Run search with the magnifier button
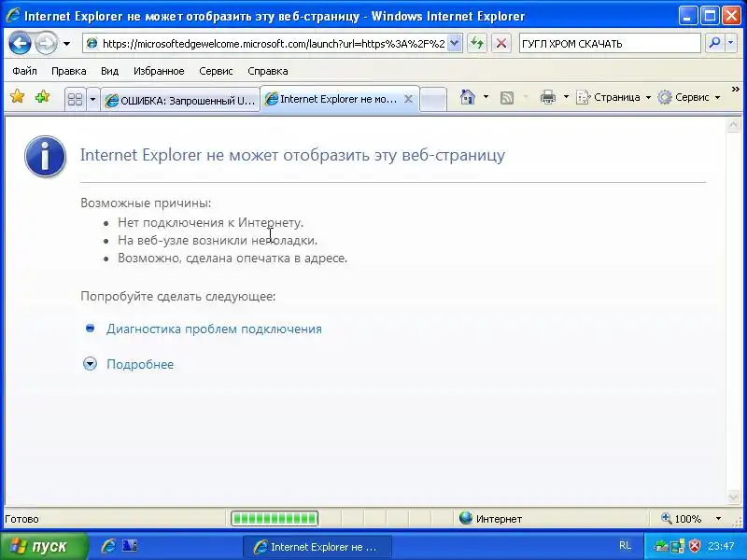The width and height of the screenshot is (747, 560). point(714,43)
